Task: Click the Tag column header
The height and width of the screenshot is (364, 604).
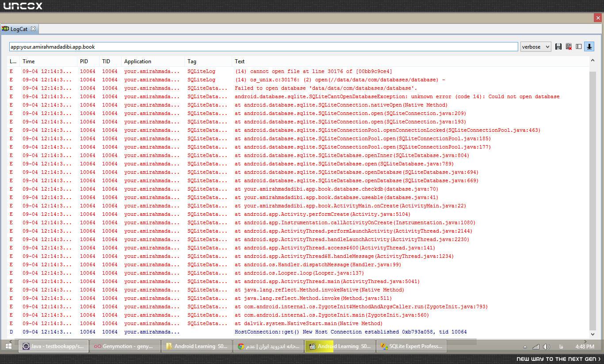Action: 208,61
